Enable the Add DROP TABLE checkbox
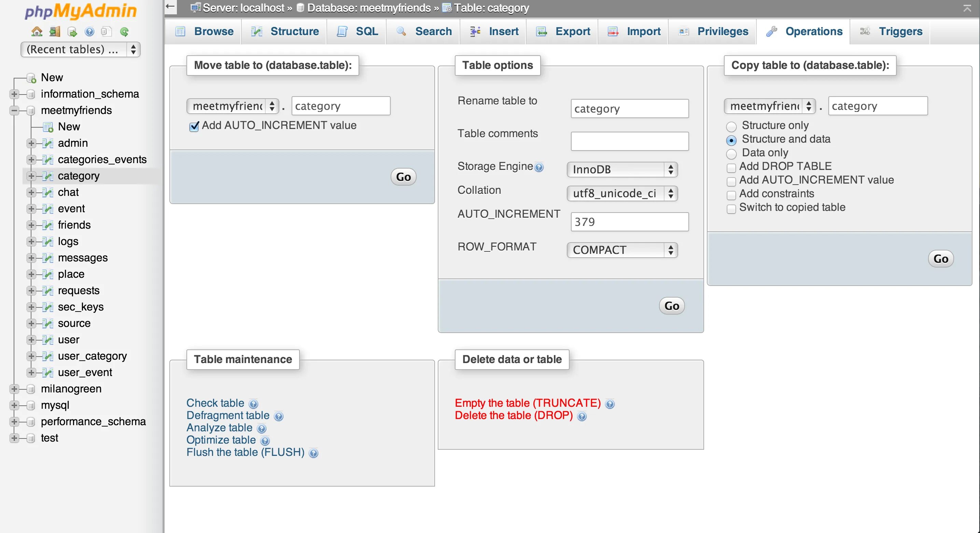Image resolution: width=980 pixels, height=533 pixels. click(x=731, y=167)
